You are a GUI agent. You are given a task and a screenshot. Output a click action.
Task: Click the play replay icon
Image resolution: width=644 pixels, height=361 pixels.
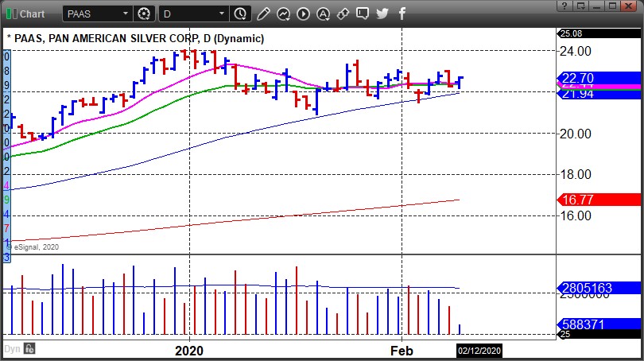[x=303, y=14]
